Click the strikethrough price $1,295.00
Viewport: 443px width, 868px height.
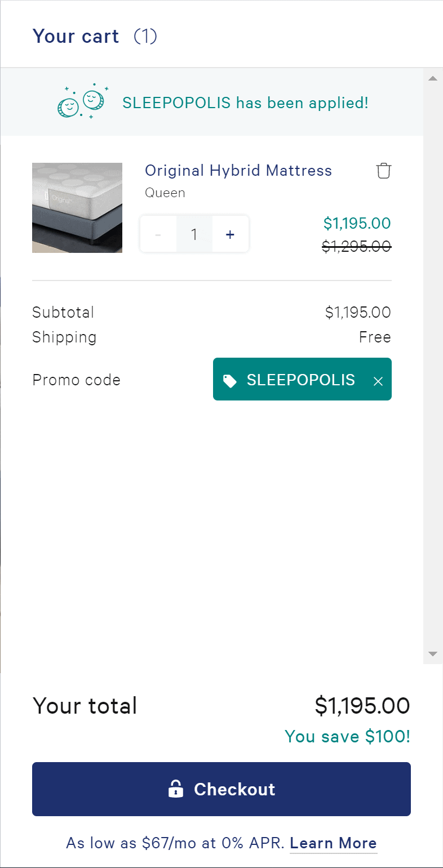pos(357,247)
